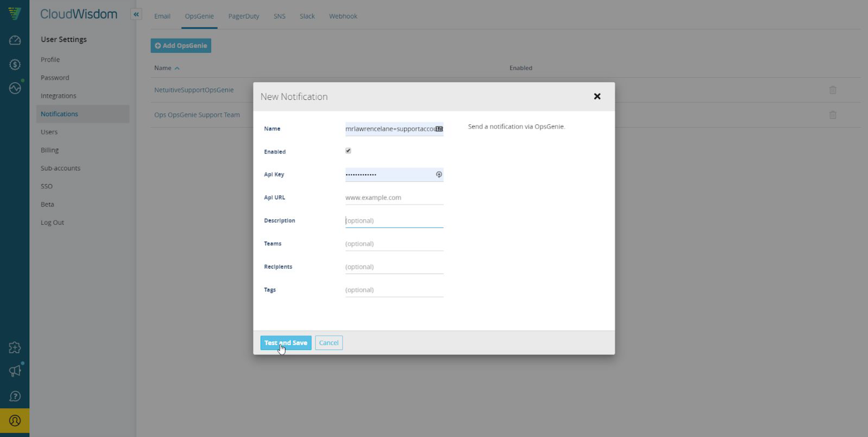Click the user account icon in sidebar
Image resolution: width=868 pixels, height=437 pixels.
(15, 420)
